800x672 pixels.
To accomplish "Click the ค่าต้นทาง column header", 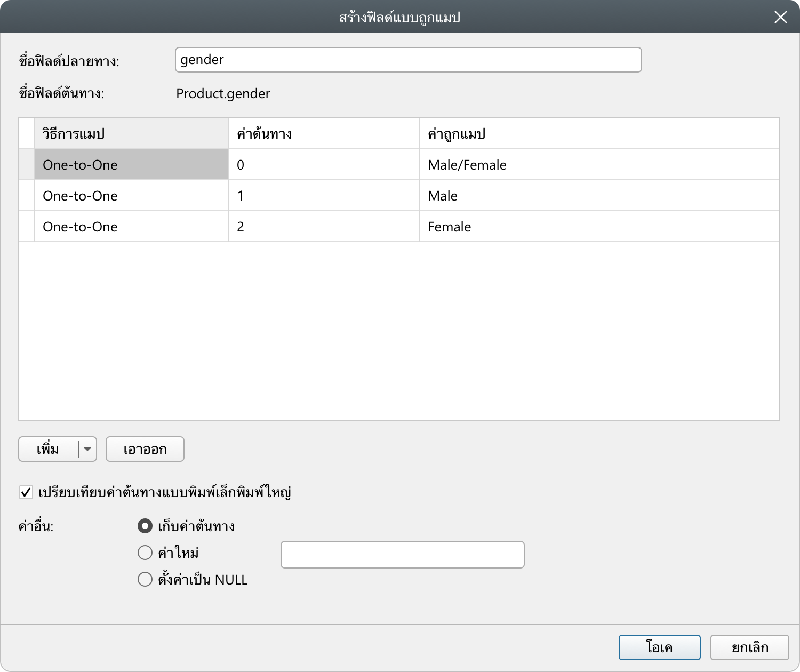I will click(x=324, y=134).
